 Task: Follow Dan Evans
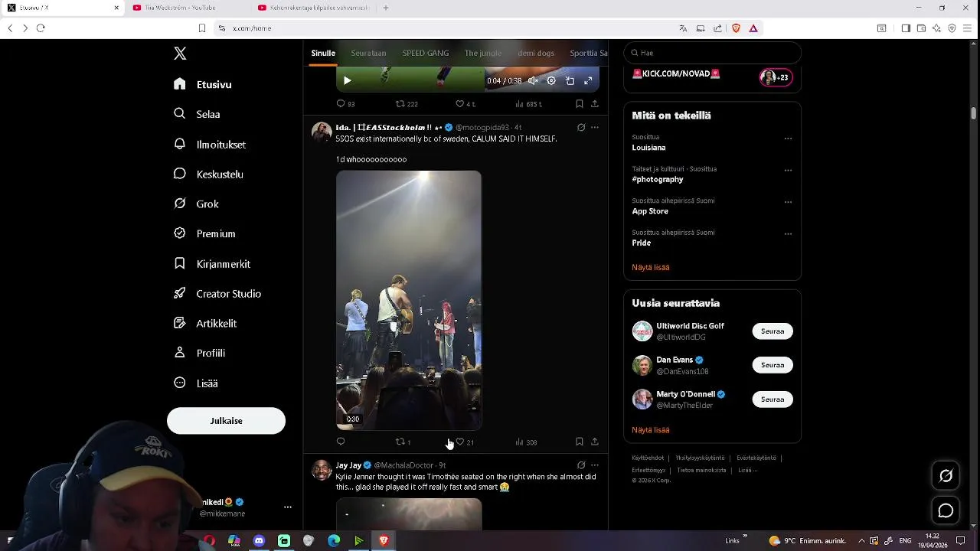[773, 365]
